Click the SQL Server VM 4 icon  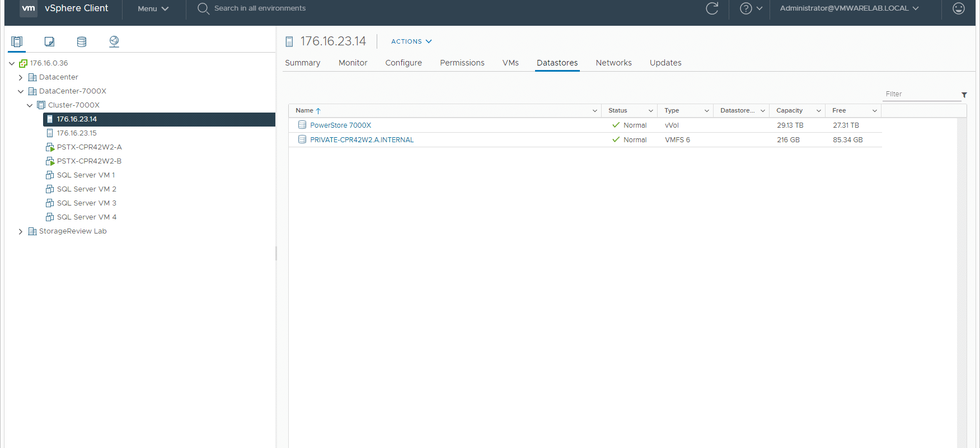pyautogui.click(x=50, y=217)
